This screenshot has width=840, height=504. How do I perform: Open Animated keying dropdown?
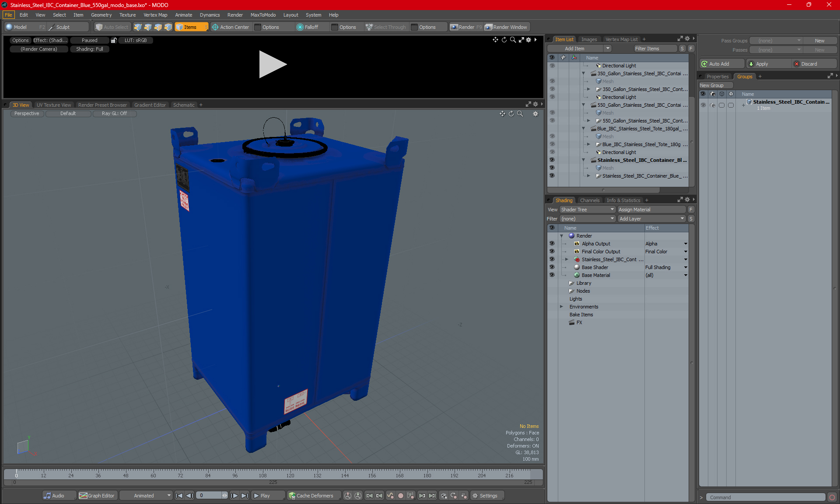(146, 496)
